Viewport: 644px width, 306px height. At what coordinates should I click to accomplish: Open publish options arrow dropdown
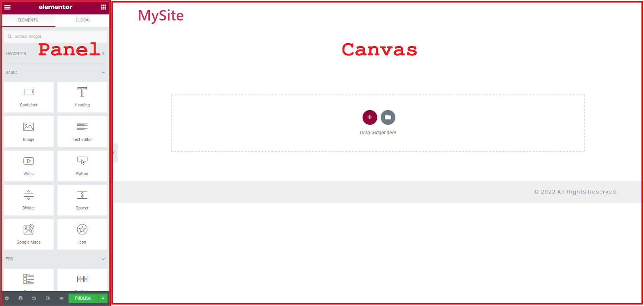103,298
